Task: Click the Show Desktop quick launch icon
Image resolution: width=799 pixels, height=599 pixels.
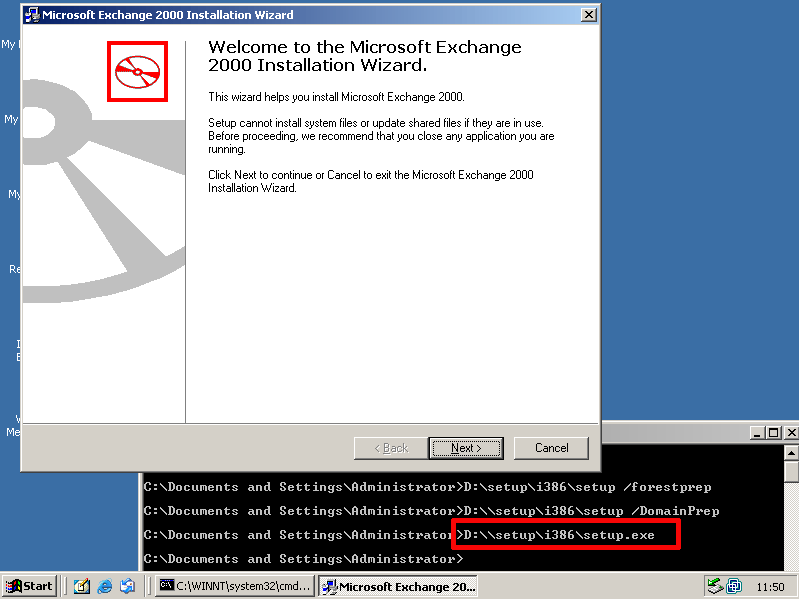Action: click(x=82, y=586)
